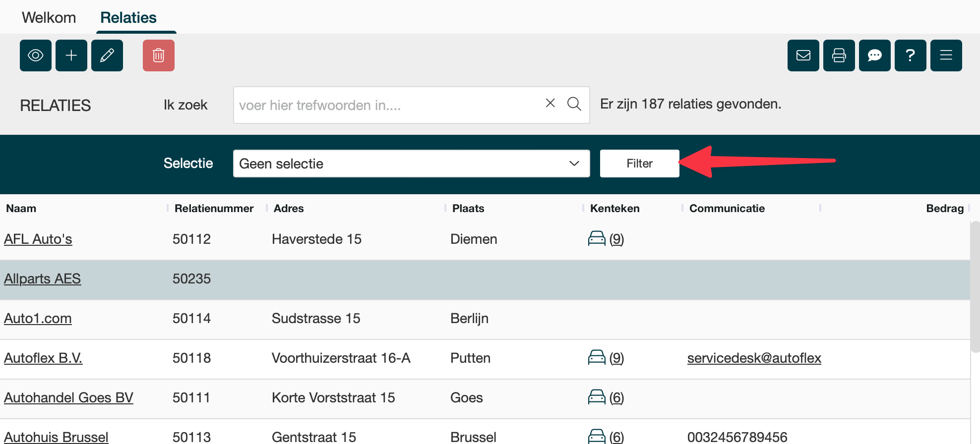Click the eye view relation icon

click(x=36, y=55)
